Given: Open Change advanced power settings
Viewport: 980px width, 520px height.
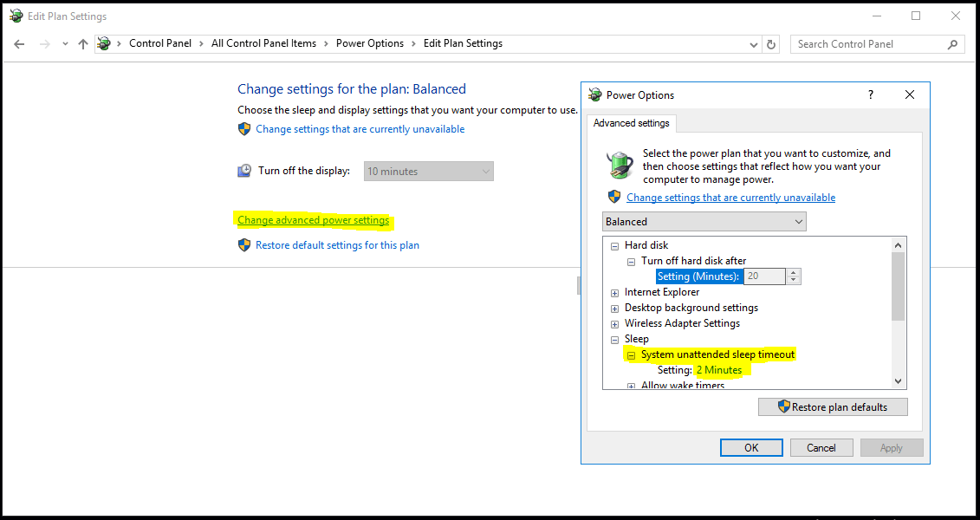Looking at the screenshot, I should click(x=313, y=219).
